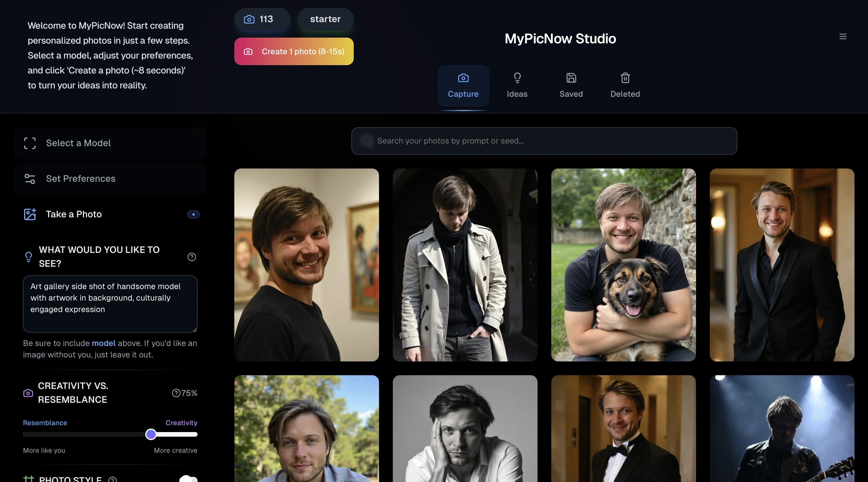
Task: Select the Capture tab camera icon
Action: point(463,78)
